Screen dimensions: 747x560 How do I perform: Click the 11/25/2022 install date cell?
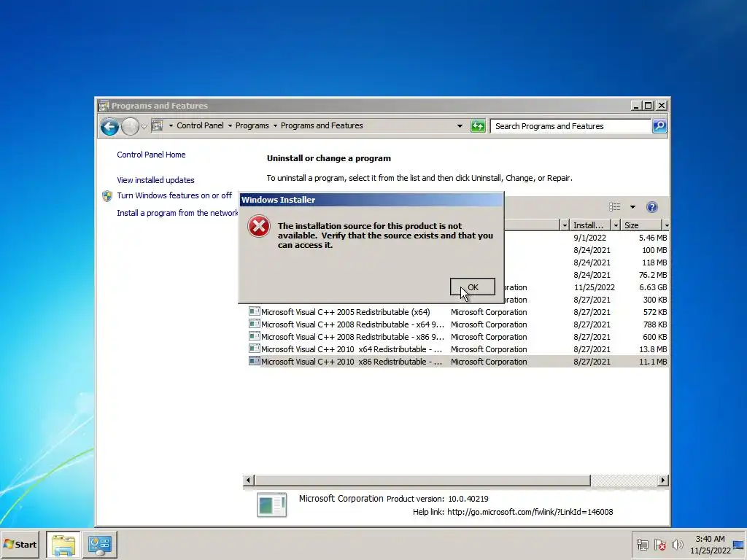click(594, 287)
